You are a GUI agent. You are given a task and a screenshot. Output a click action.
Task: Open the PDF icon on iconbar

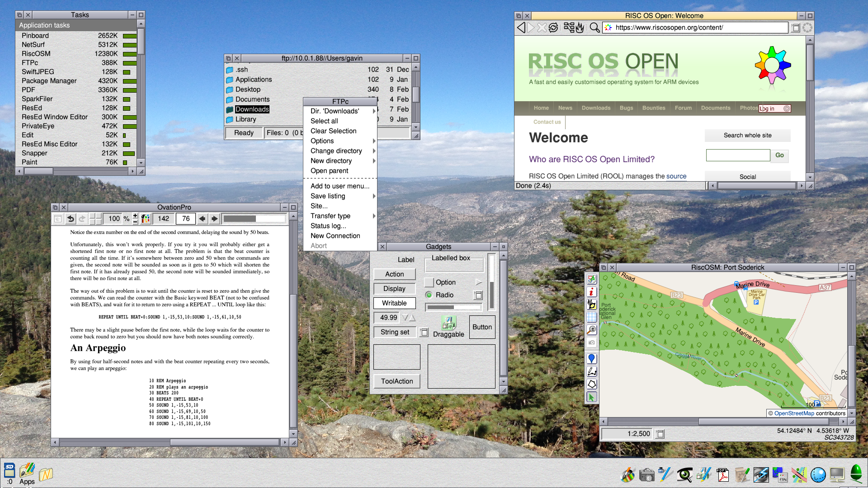pyautogui.click(x=722, y=474)
